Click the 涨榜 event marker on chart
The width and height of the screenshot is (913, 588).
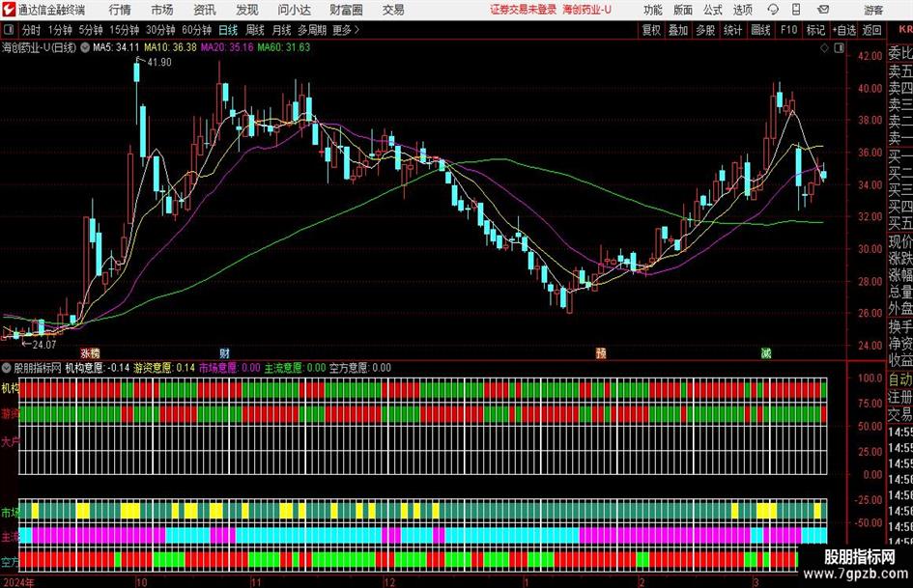90,352
